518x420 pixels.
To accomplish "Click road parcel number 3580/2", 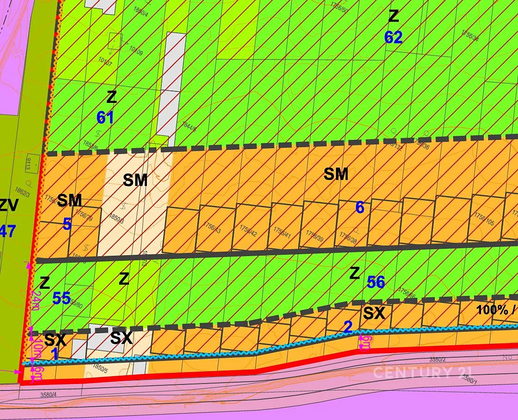I will point(438,359).
